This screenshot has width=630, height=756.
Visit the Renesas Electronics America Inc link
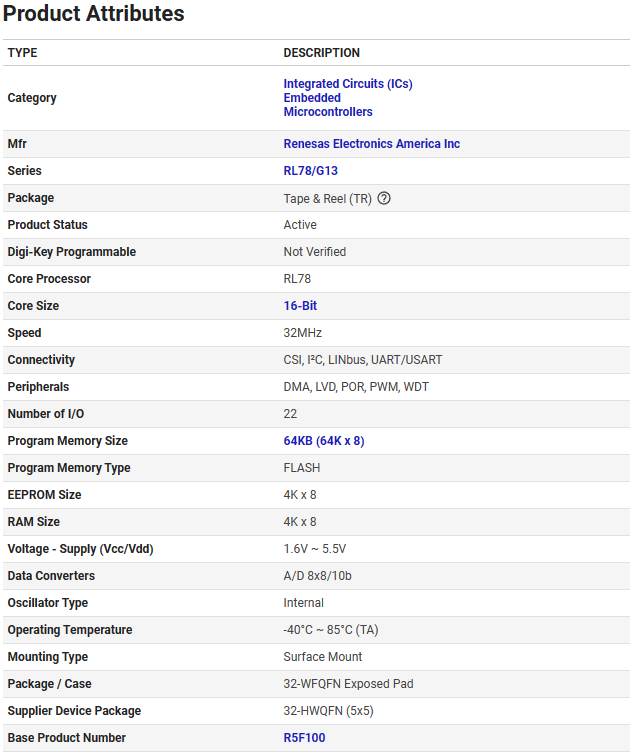pyautogui.click(x=371, y=144)
